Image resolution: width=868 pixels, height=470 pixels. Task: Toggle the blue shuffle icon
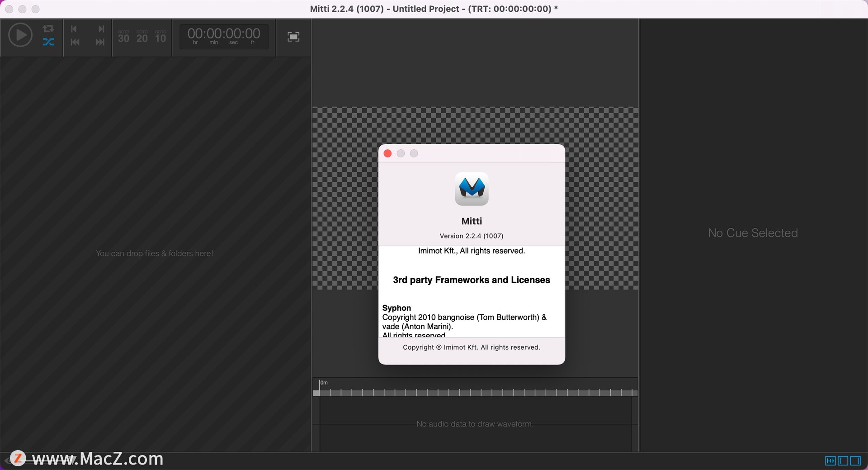tap(48, 42)
